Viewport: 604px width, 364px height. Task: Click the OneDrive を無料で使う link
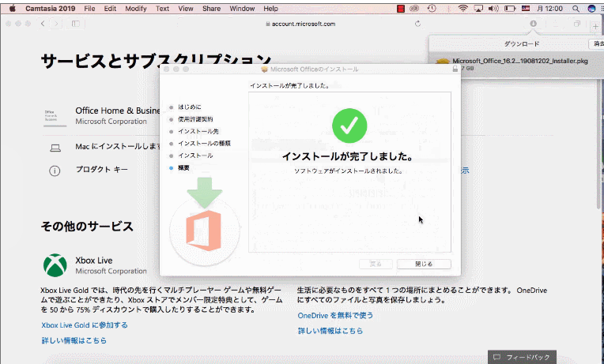335,316
